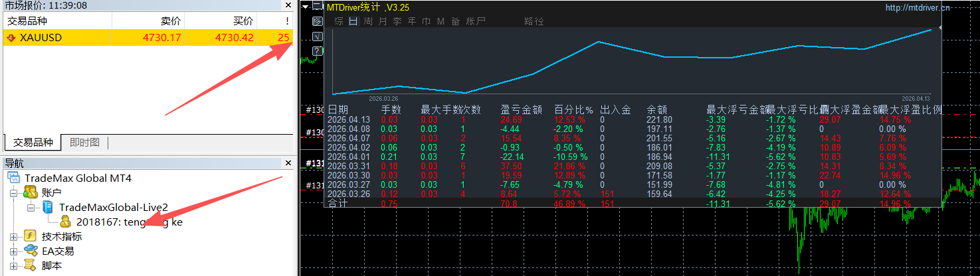Click the 脚本 scripts scroll icon
The height and width of the screenshot is (276, 980).
coord(30,265)
